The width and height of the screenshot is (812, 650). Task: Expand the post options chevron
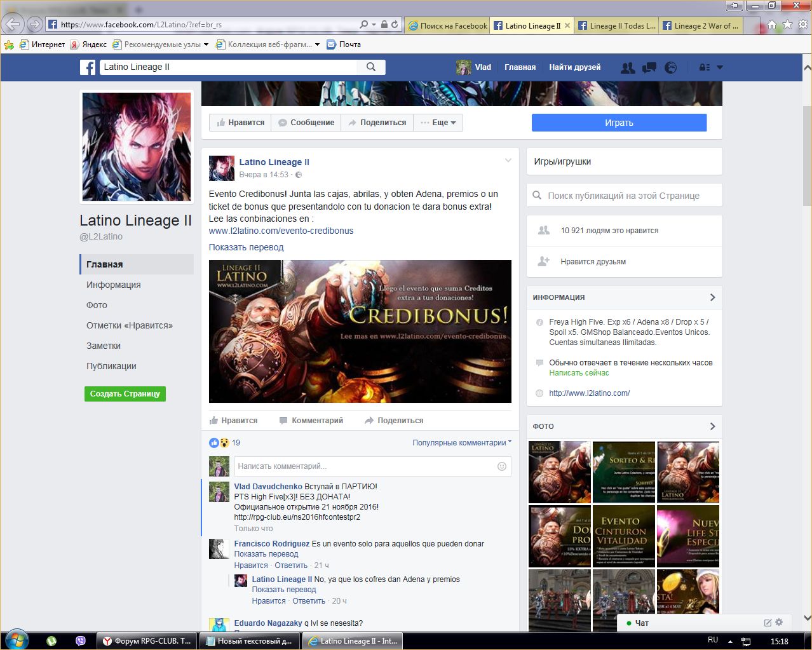pyautogui.click(x=508, y=161)
